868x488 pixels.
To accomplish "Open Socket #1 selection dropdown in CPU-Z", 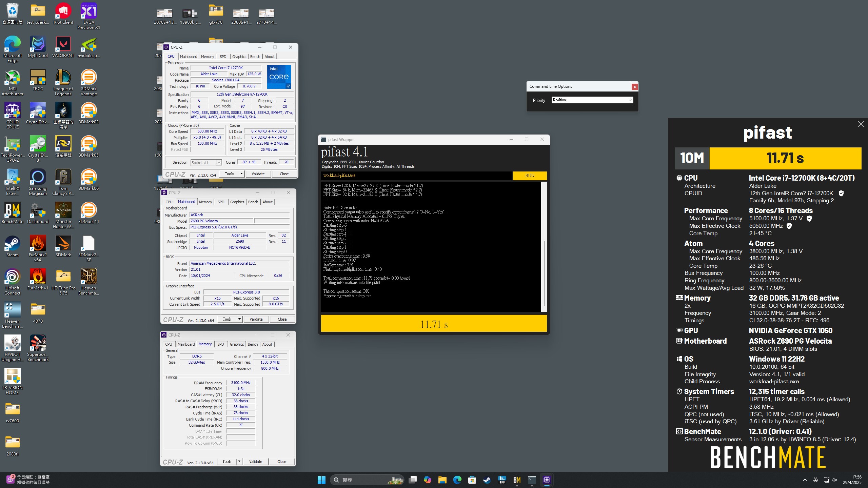I will tap(206, 163).
